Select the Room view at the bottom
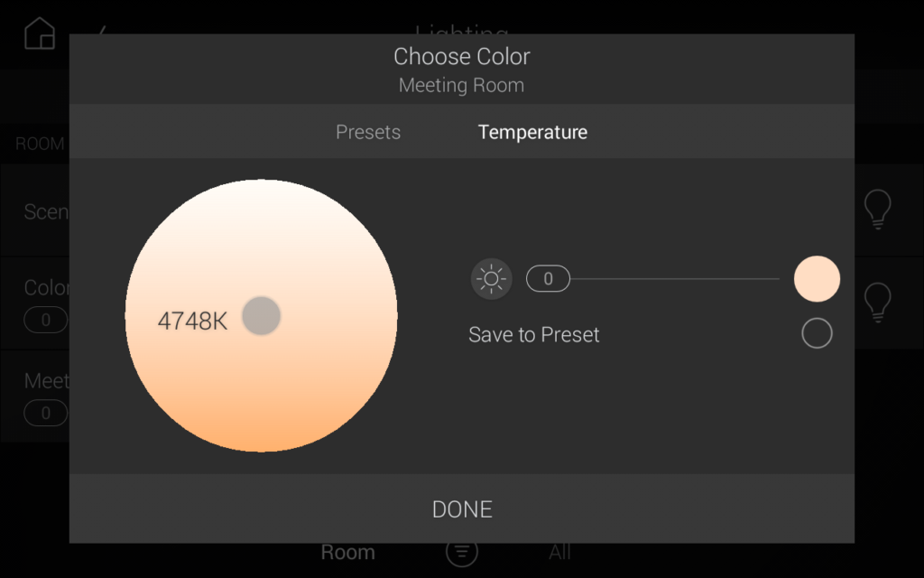This screenshot has height=578, width=924. (347, 552)
